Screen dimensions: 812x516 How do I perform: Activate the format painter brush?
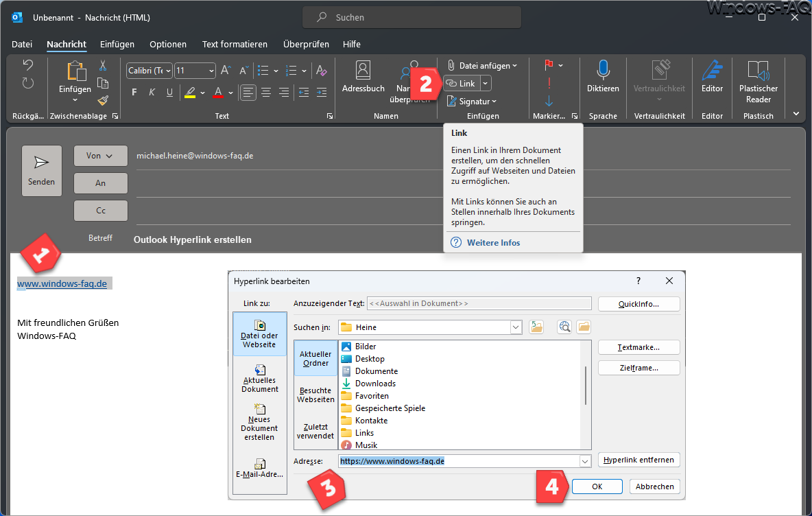coord(103,100)
